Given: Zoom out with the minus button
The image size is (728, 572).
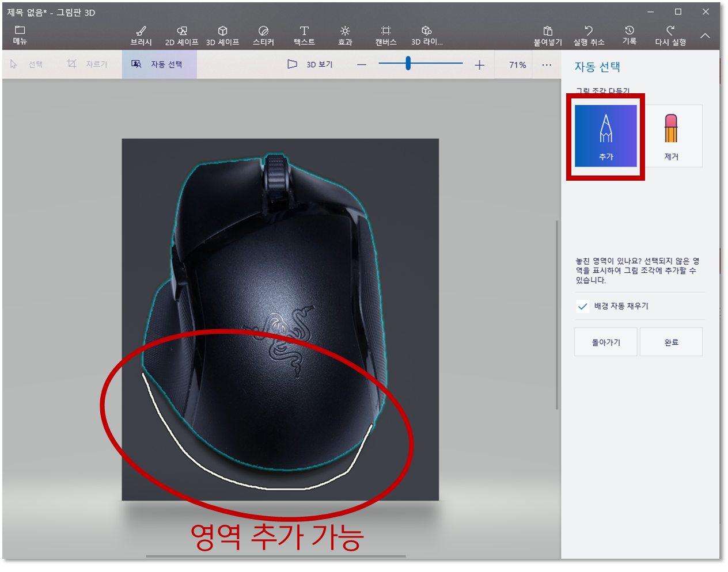Looking at the screenshot, I should (x=362, y=65).
